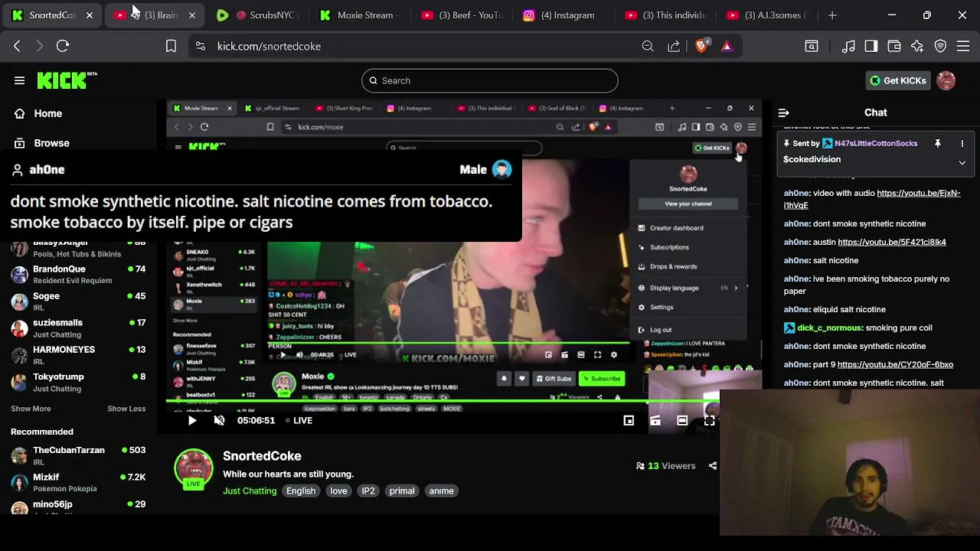Expand the pinned message chevron
The height and width of the screenshot is (551, 980).
coord(962,162)
